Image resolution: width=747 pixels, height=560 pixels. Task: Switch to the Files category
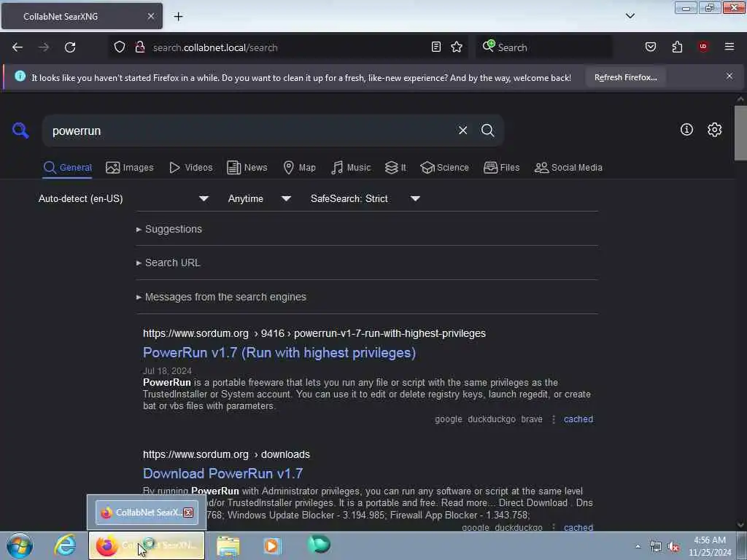tap(501, 168)
